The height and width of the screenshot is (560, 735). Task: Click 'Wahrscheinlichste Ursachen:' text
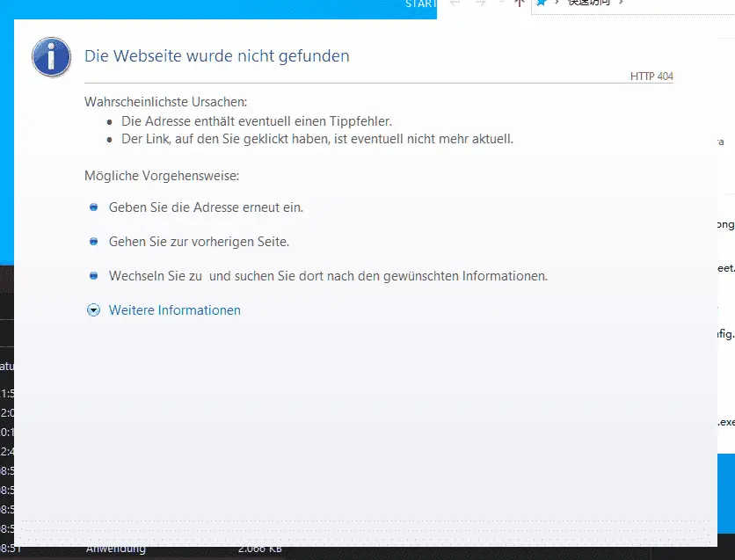165,102
